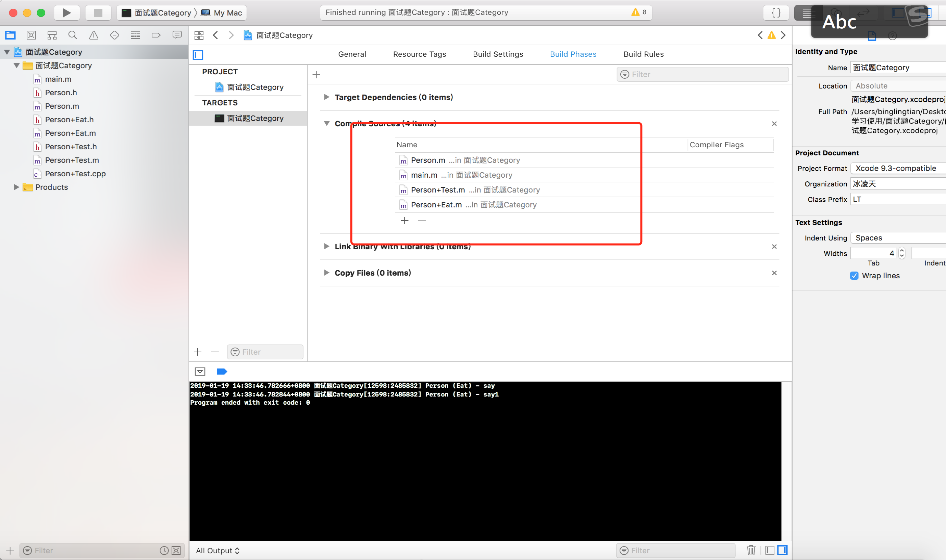
Task: Click the related items grid icon
Action: (199, 35)
